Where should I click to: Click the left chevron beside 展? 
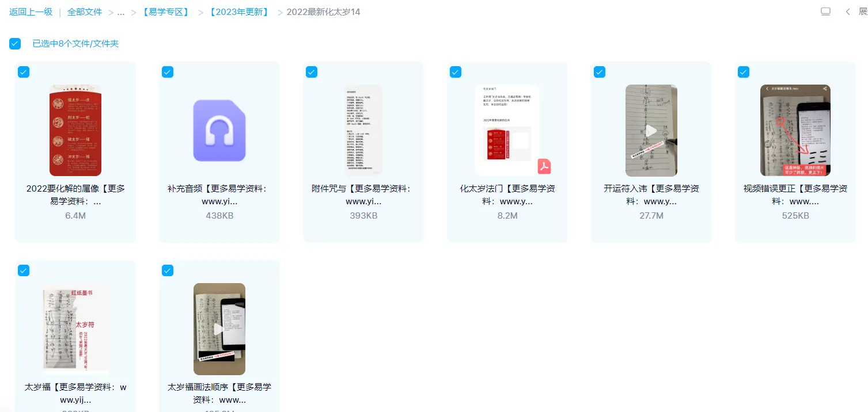[x=848, y=12]
